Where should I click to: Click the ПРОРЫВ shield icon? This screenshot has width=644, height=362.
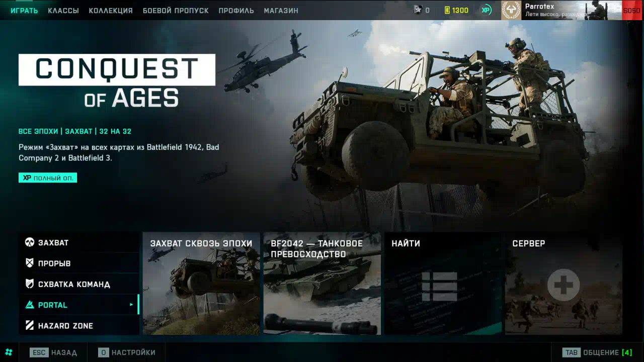(x=30, y=263)
